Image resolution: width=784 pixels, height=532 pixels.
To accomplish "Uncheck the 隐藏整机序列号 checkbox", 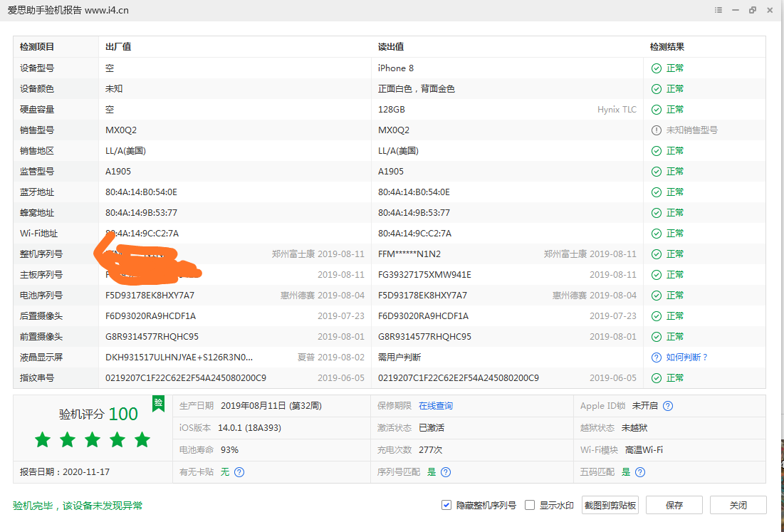I will pyautogui.click(x=446, y=505).
